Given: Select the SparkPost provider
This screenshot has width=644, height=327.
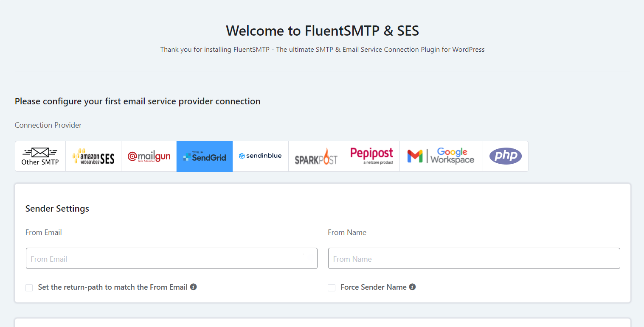Looking at the screenshot, I should [316, 156].
